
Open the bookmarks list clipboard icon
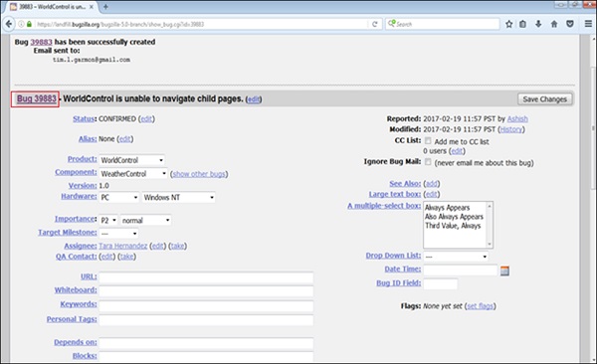pyautogui.click(x=523, y=24)
